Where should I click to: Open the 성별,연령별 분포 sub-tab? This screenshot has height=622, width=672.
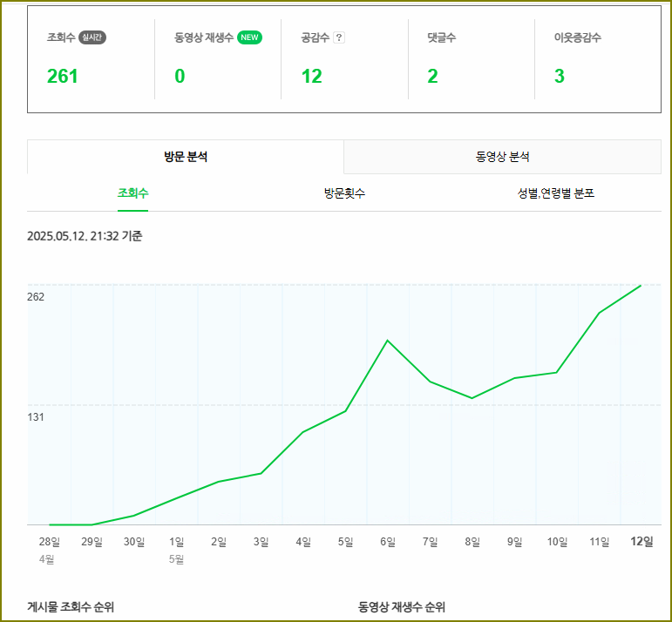tap(556, 193)
